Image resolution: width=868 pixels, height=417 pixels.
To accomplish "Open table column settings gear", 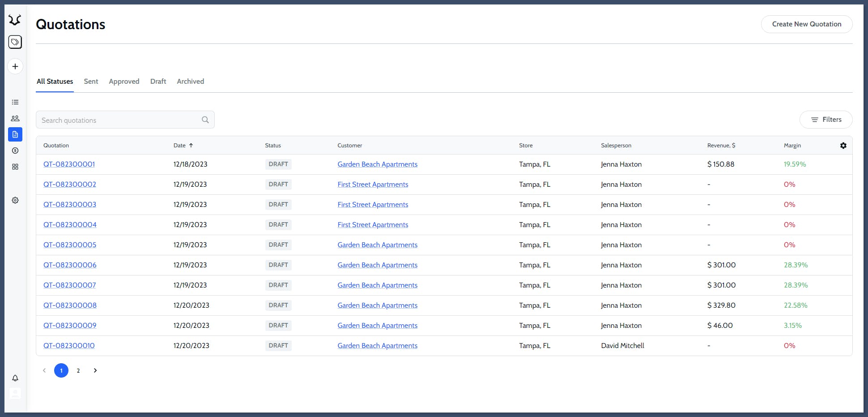I will pos(843,146).
